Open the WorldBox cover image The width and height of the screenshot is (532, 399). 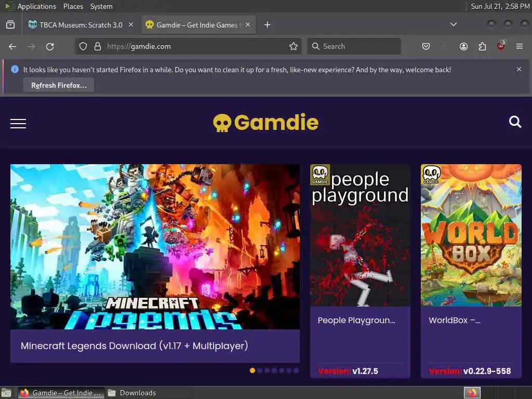471,235
